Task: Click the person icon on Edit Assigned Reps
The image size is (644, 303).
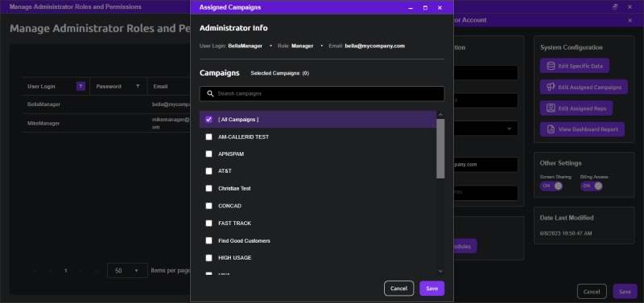Action: point(551,109)
